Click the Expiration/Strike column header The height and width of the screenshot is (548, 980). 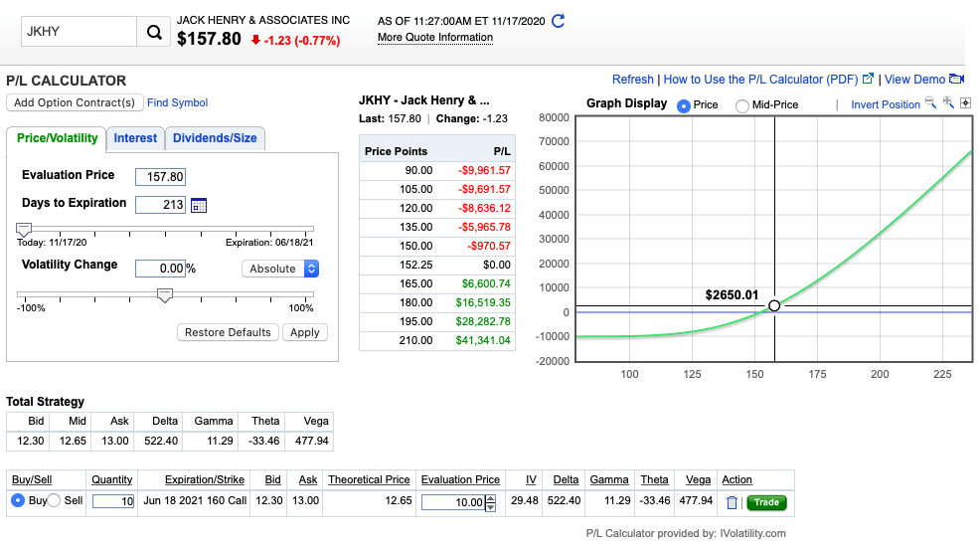click(x=205, y=479)
